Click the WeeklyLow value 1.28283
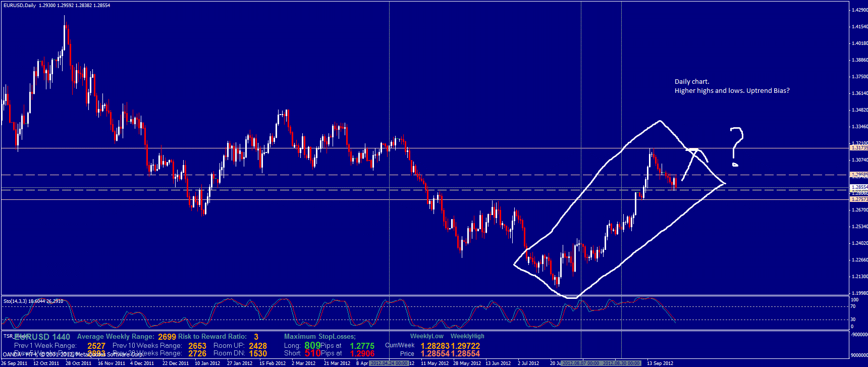The width and height of the screenshot is (868, 367). click(435, 346)
